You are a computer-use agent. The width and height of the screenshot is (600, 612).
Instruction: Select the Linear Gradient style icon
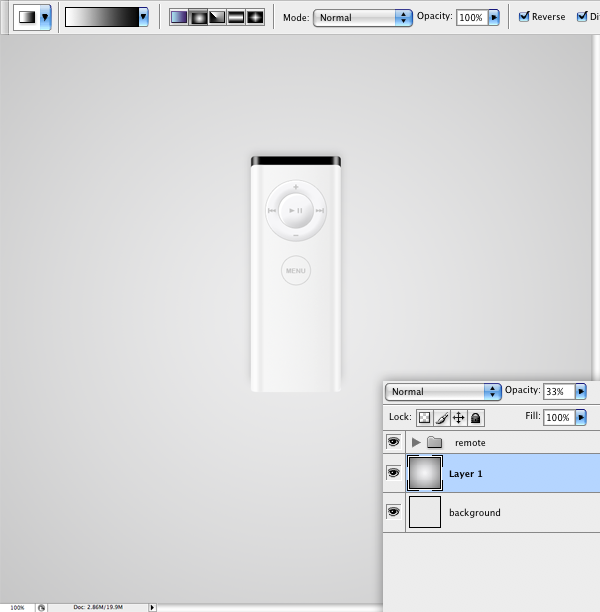point(179,17)
